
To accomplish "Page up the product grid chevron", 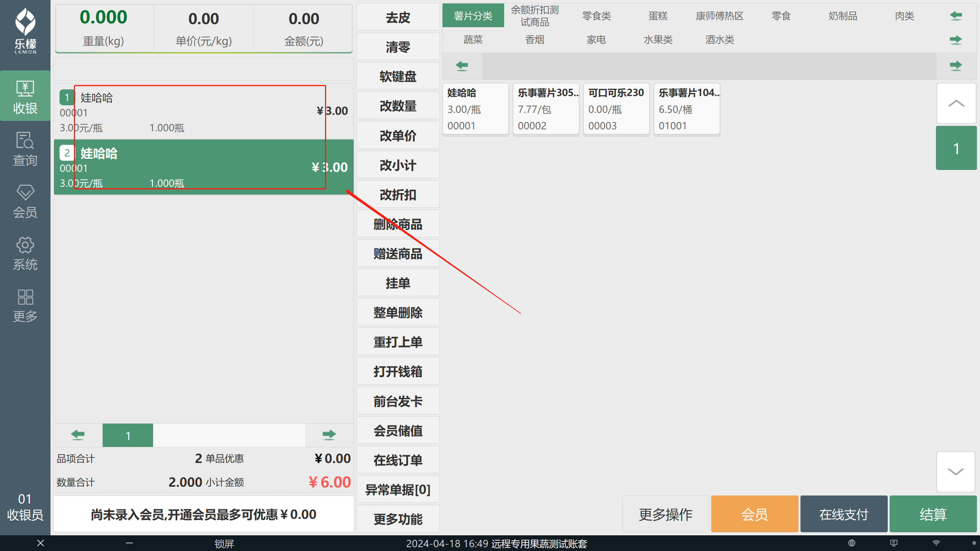I will coord(956,103).
